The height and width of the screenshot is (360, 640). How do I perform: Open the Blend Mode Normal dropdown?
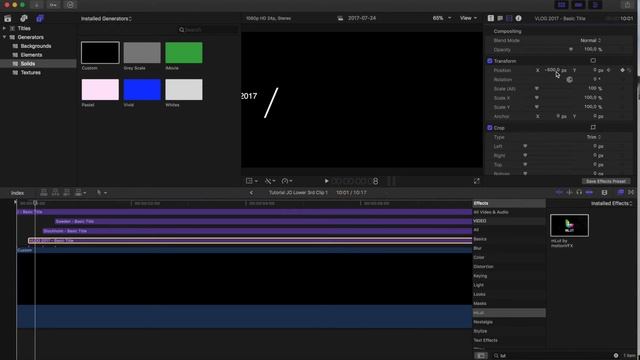click(591, 40)
